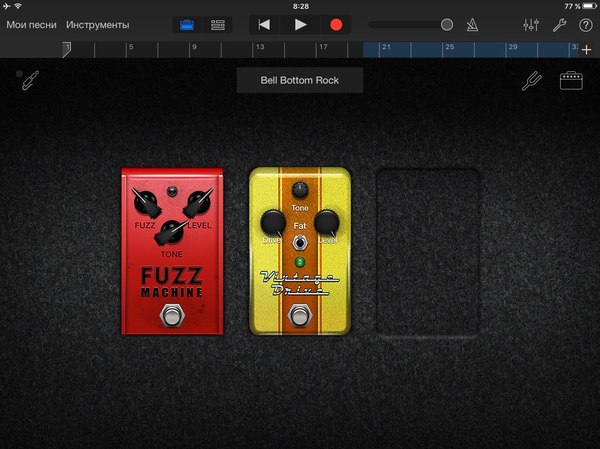Flip the Fat switch on Vintage Drive
Viewport: 600px width, 449px height.
(x=299, y=243)
